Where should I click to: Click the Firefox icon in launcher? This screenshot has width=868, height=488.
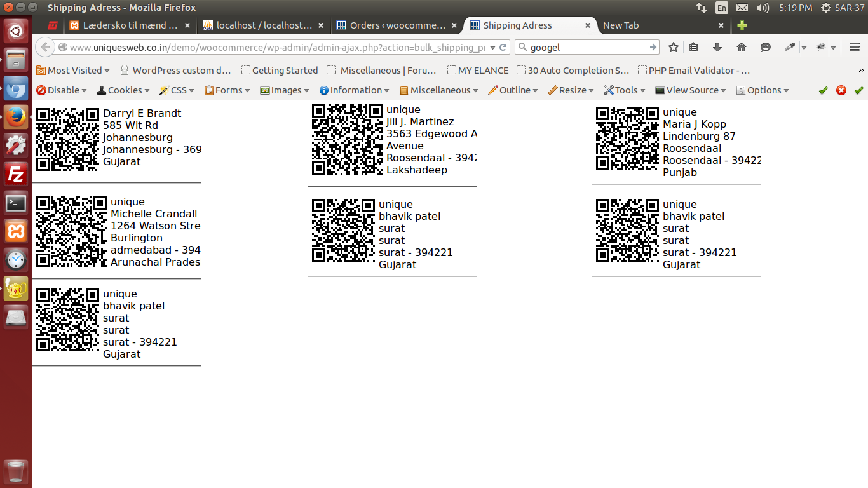point(16,117)
